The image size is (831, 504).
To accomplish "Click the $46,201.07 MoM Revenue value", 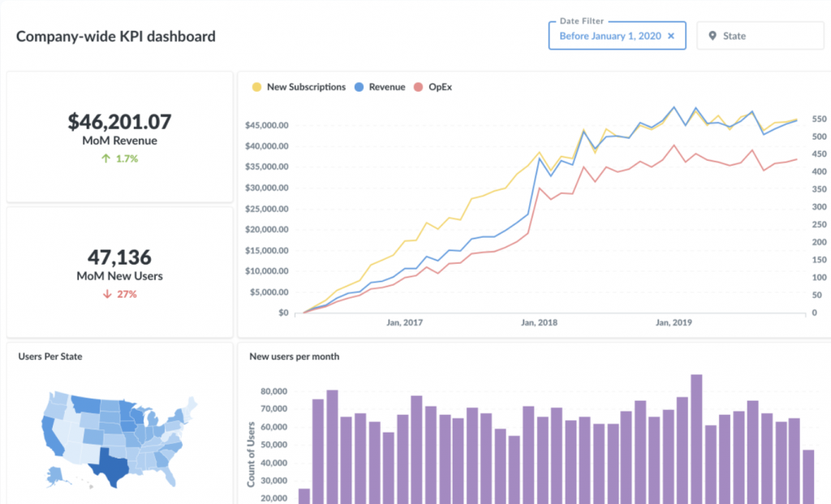I will (x=120, y=122).
